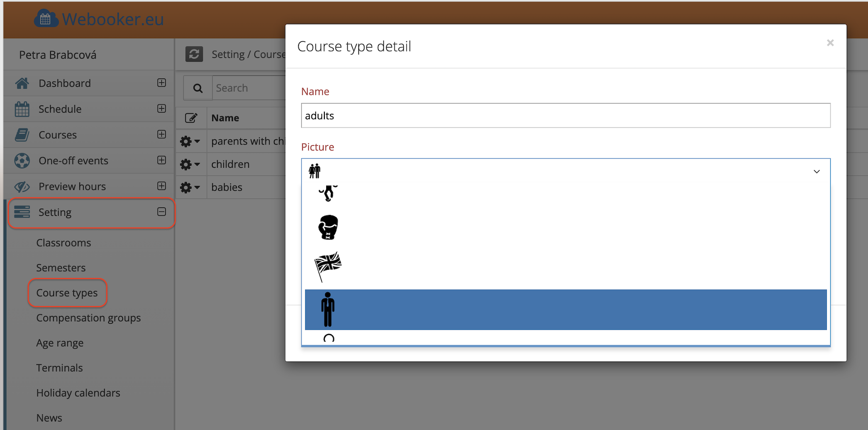Expand the Courses menu section

(x=161, y=135)
